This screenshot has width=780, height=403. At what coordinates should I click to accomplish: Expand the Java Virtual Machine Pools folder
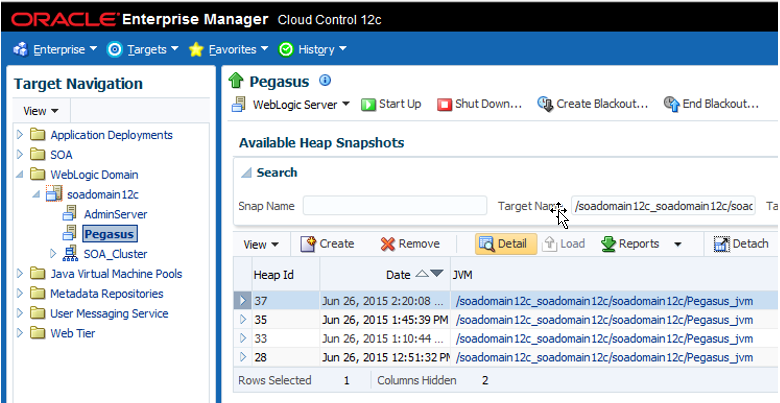point(19,274)
